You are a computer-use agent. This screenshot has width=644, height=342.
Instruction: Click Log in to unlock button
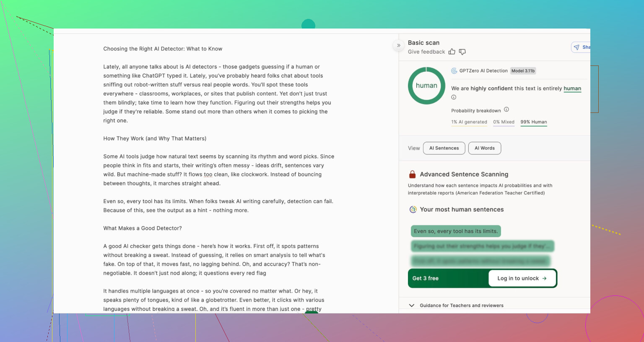[x=522, y=278]
